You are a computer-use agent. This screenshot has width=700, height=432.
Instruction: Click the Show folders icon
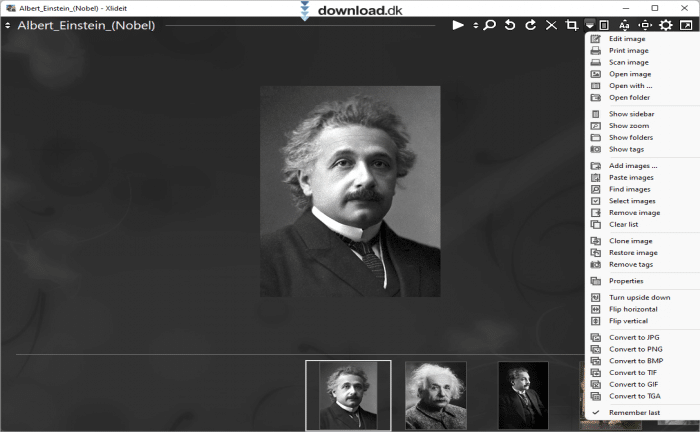[x=596, y=137]
